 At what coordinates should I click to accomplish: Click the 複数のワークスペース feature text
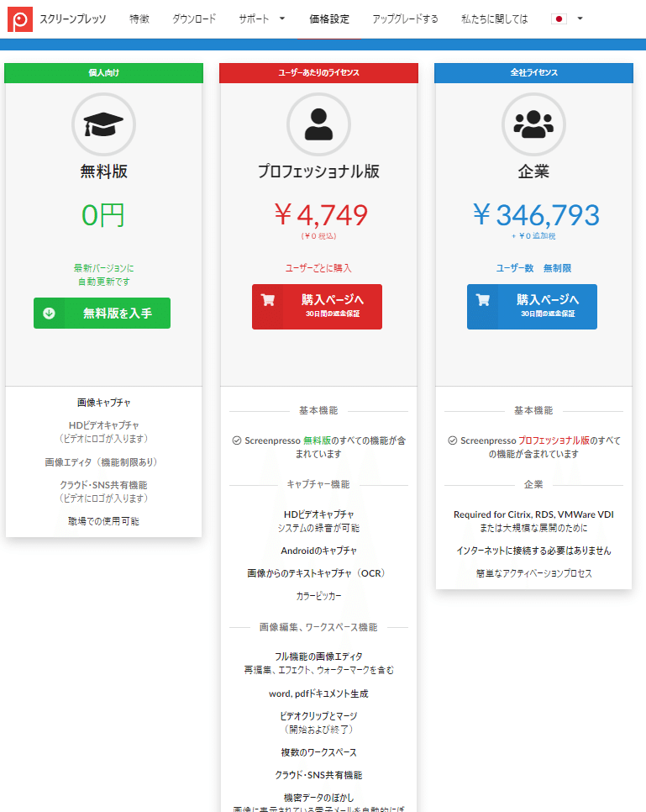click(318, 752)
